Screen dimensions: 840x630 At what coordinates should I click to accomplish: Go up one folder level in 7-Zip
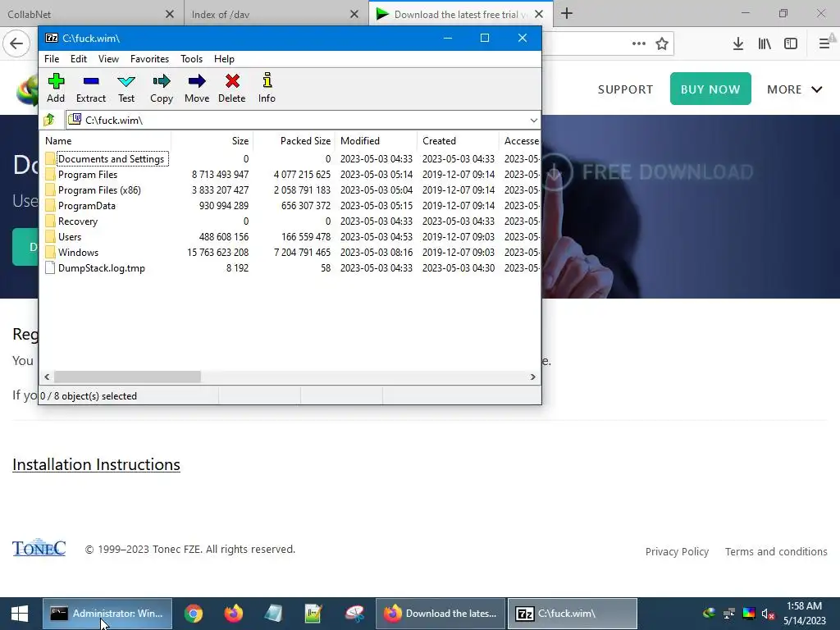[49, 120]
